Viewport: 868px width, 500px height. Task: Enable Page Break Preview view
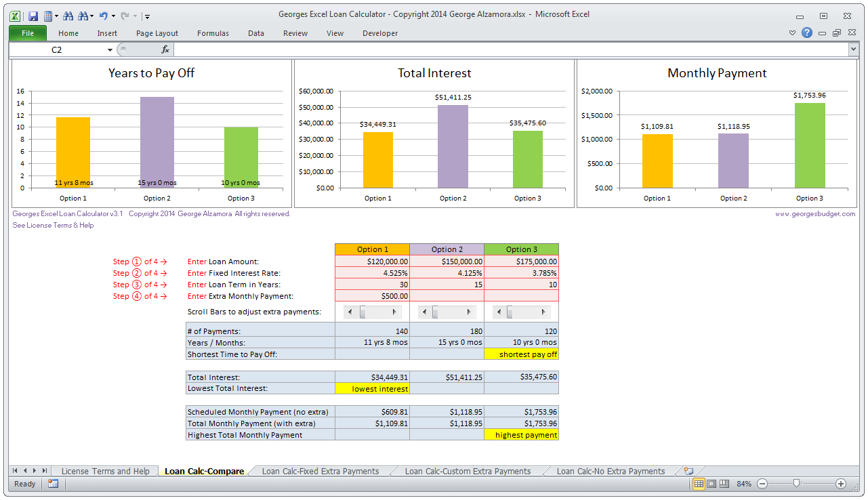724,484
